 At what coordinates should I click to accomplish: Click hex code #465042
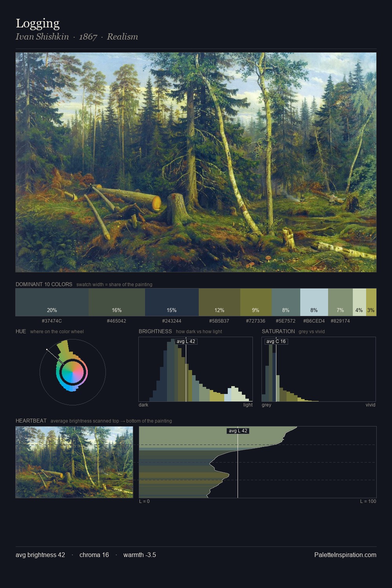[117, 321]
